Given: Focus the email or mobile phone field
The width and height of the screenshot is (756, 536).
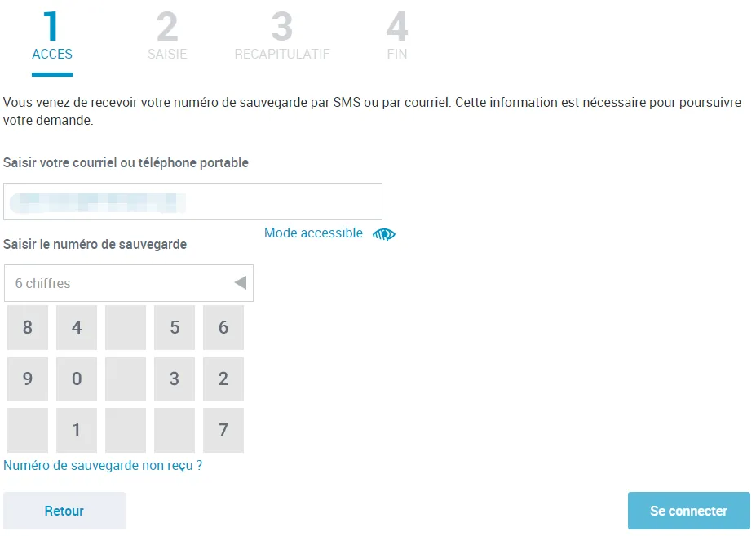Looking at the screenshot, I should [x=192, y=202].
